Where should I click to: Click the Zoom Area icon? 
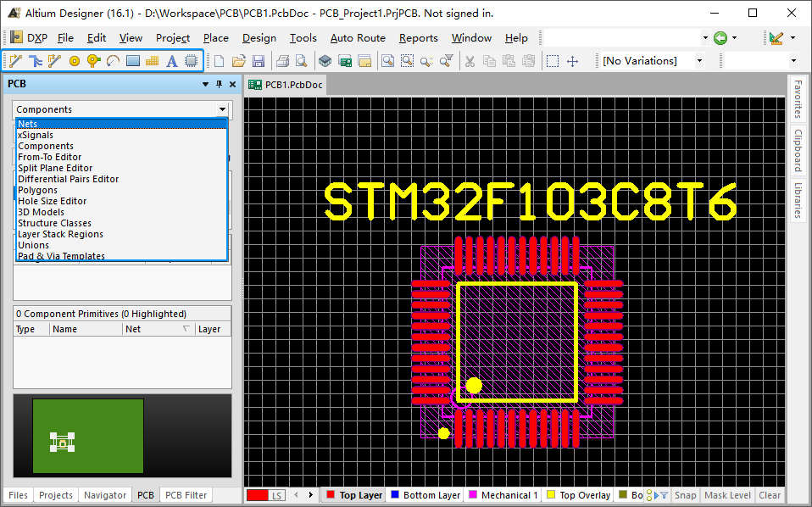(x=388, y=61)
